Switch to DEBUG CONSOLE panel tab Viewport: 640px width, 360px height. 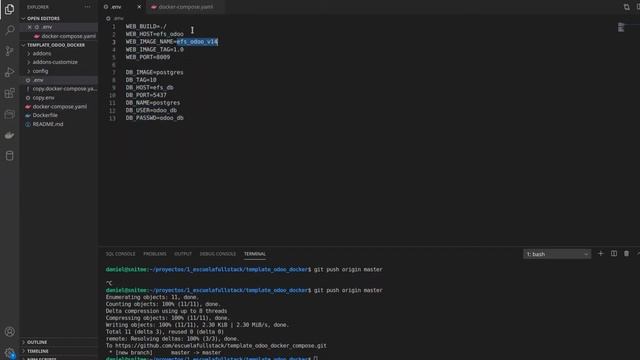[218, 254]
